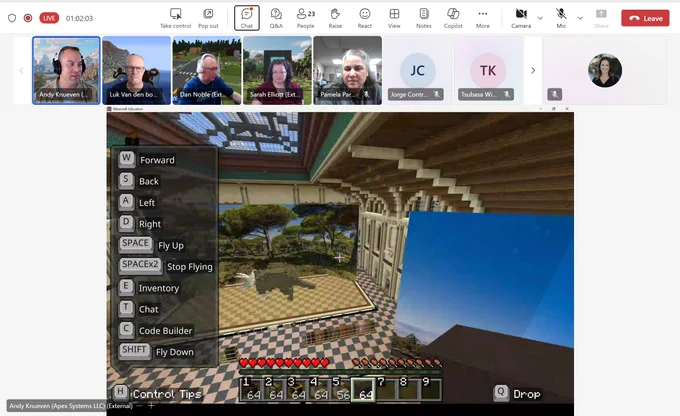Image resolution: width=680 pixels, height=416 pixels.
Task: Open meeting Notes
Action: (424, 18)
